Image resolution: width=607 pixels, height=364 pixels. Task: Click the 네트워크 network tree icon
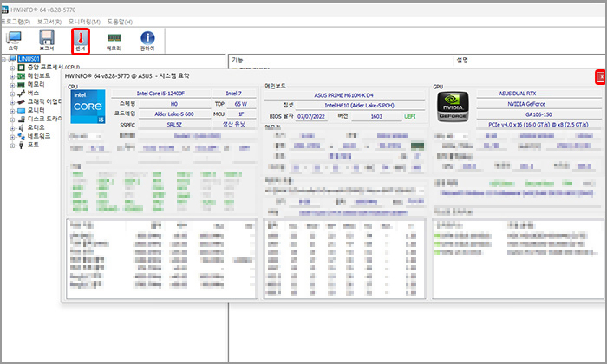point(22,136)
